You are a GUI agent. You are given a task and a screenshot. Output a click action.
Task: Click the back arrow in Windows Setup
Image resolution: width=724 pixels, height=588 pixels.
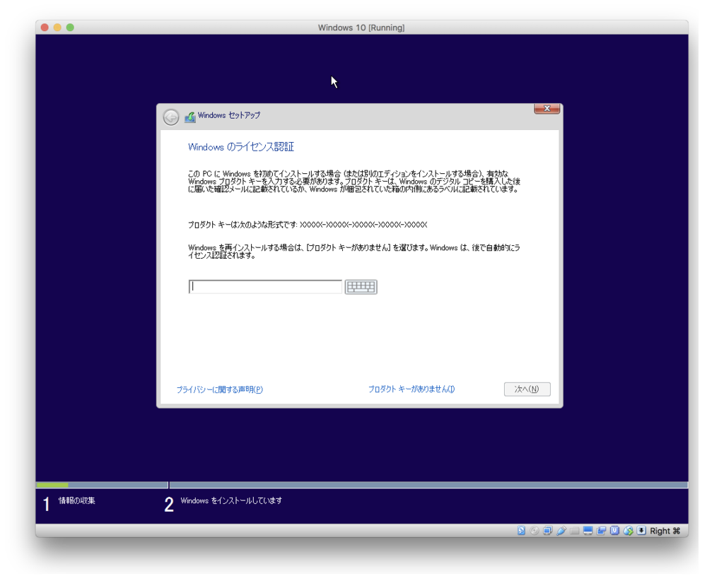tap(171, 117)
